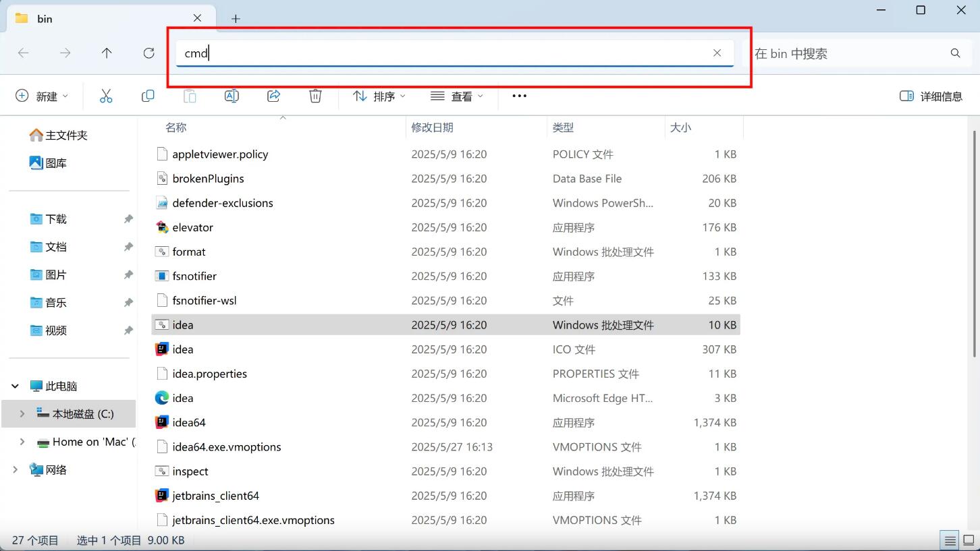
Task: Select the brokenPlugins file
Action: (x=445, y=179)
